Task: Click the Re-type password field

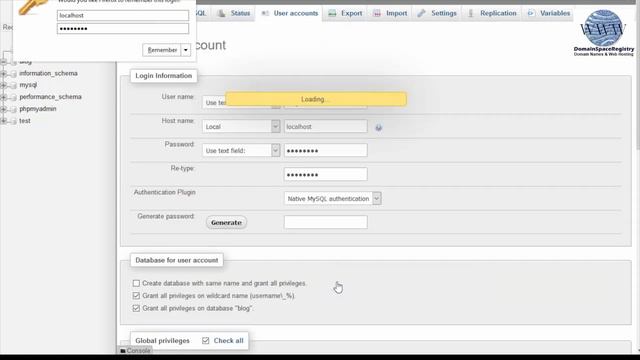Action: pos(326,174)
